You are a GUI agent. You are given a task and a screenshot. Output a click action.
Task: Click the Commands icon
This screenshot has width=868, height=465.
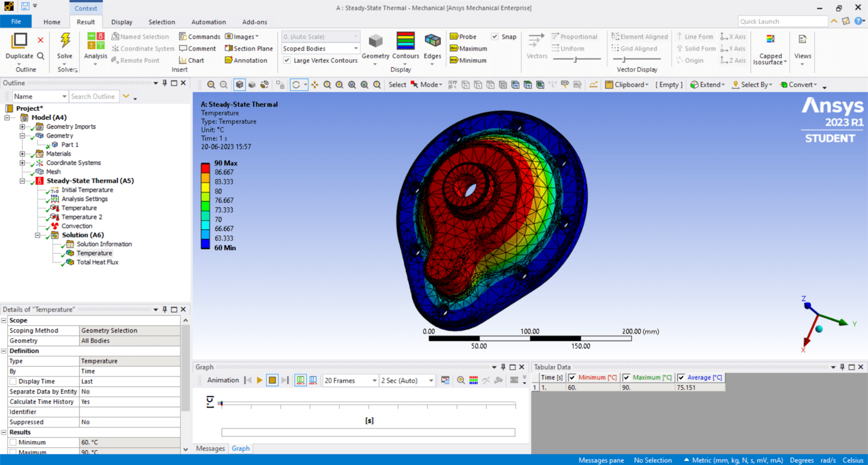(183, 36)
